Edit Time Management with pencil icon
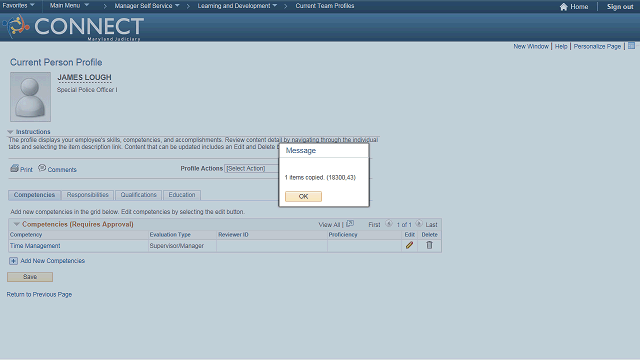This screenshot has width=640, height=360. point(409,245)
